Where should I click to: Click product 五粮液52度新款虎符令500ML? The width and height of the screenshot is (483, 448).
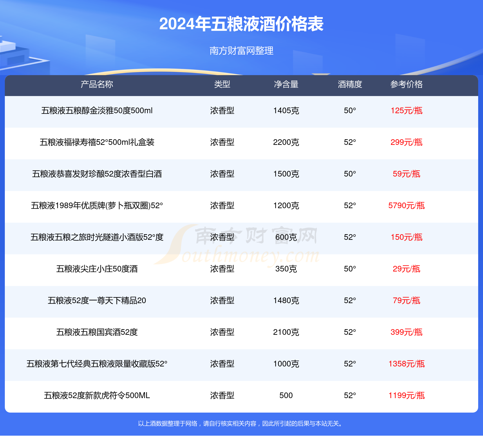[x=97, y=395]
